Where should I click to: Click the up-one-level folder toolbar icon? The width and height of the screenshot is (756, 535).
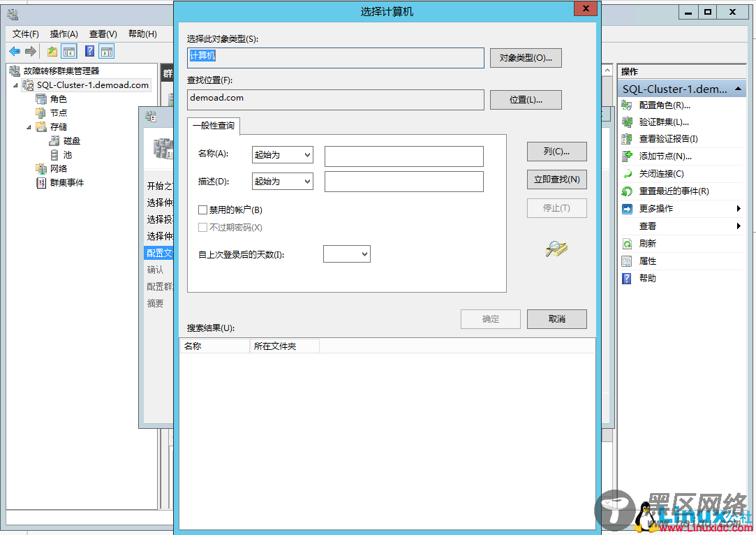pyautogui.click(x=52, y=51)
